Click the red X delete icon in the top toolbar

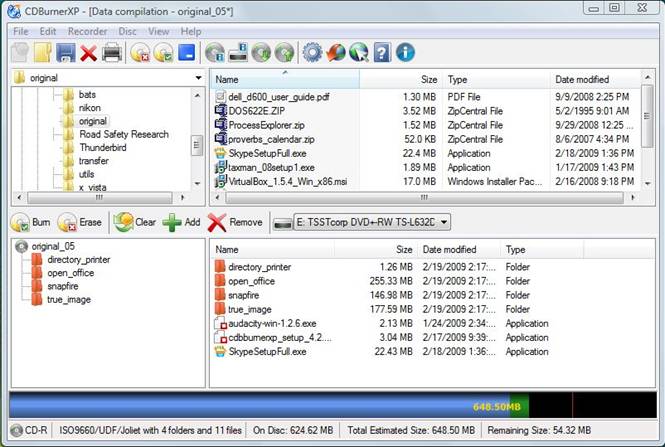(x=89, y=53)
